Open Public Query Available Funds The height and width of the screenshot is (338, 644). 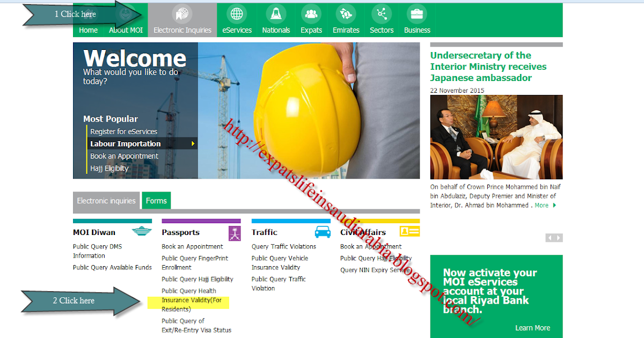click(112, 267)
